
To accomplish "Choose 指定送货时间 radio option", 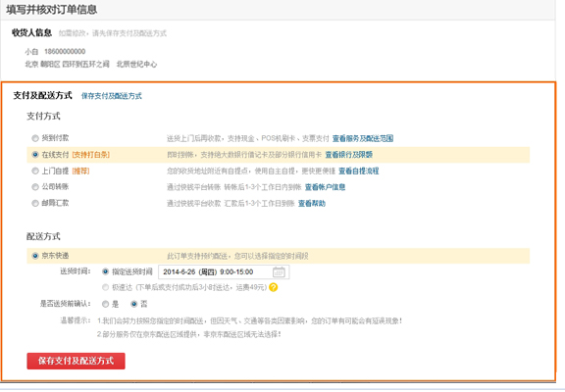I will [105, 271].
